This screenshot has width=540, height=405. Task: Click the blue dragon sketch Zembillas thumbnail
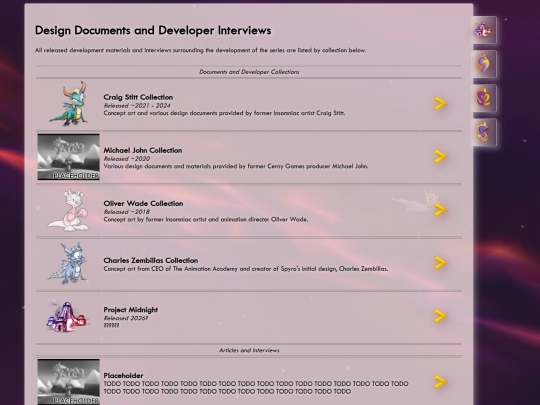[x=69, y=263]
